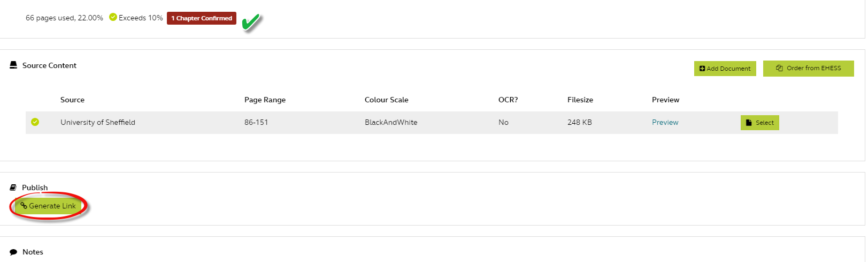Click the green status circle in Sheffield row
Screen dimensions: 868x262
35,122
